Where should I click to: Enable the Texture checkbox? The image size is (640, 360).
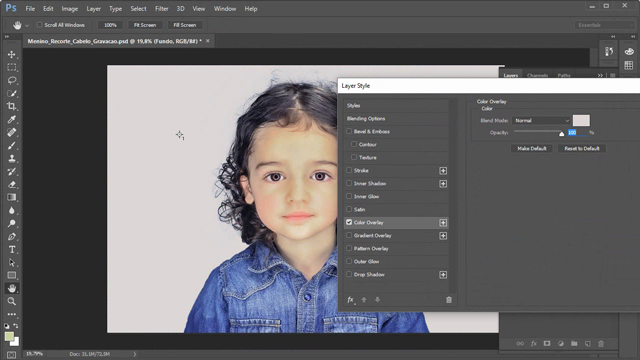(354, 157)
